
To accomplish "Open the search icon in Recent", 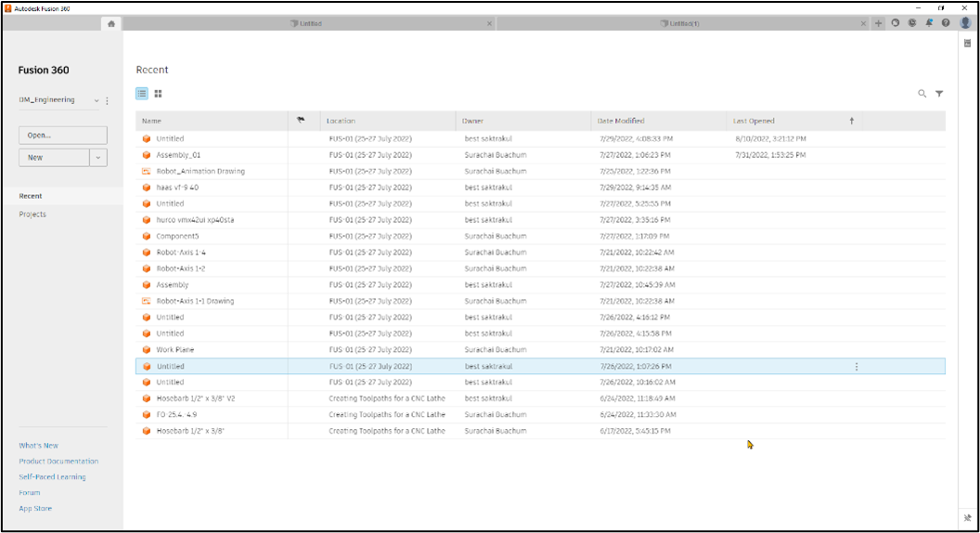I will [922, 94].
